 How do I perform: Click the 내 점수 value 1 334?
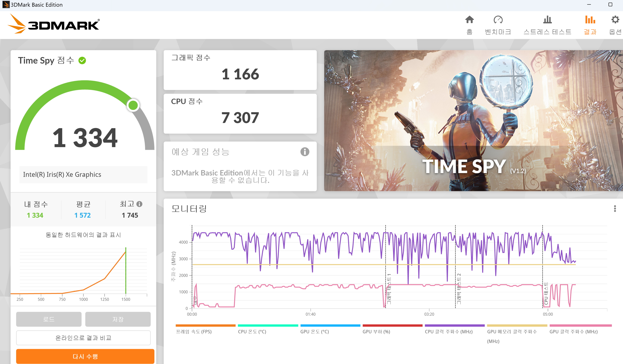(35, 215)
